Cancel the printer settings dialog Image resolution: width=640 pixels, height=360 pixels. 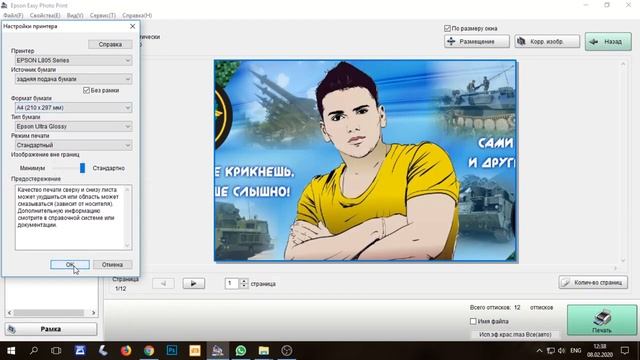(x=112, y=264)
